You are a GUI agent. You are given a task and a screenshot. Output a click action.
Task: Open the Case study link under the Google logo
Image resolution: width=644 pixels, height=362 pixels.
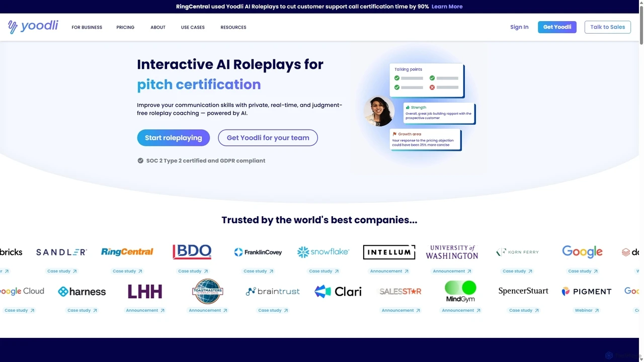point(583,271)
